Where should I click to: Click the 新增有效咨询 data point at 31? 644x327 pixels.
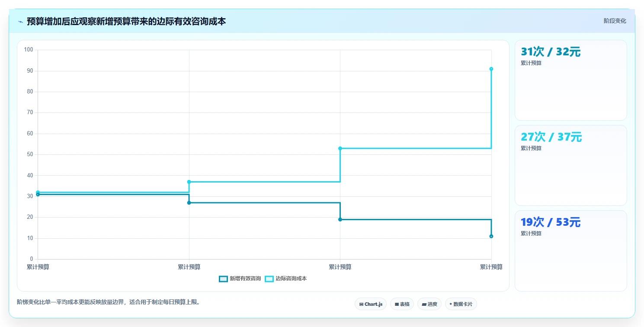pyautogui.click(x=38, y=195)
